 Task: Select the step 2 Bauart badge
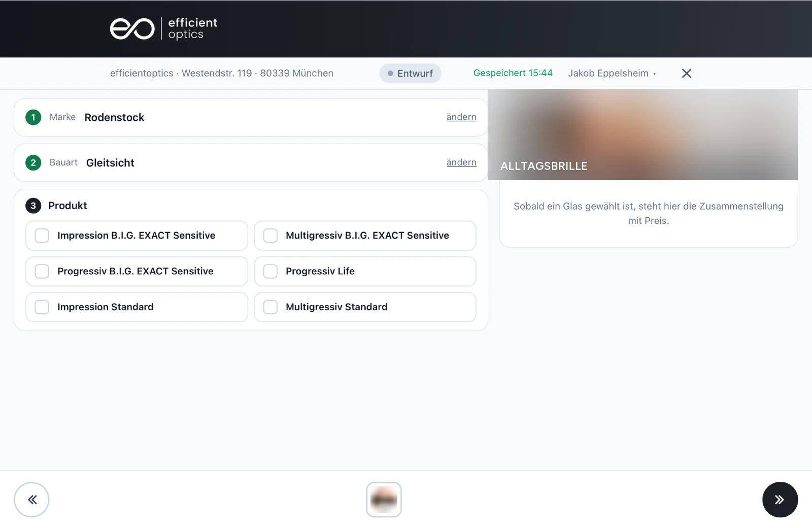[x=33, y=163]
